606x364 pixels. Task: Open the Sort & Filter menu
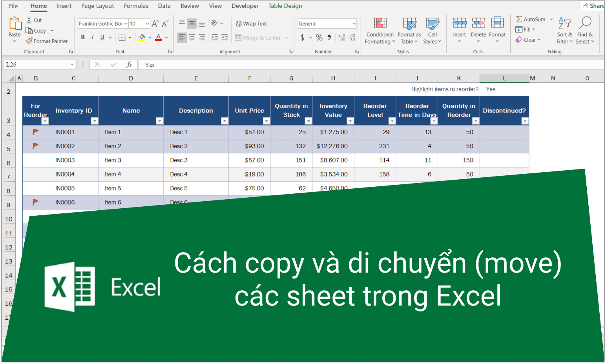[564, 31]
